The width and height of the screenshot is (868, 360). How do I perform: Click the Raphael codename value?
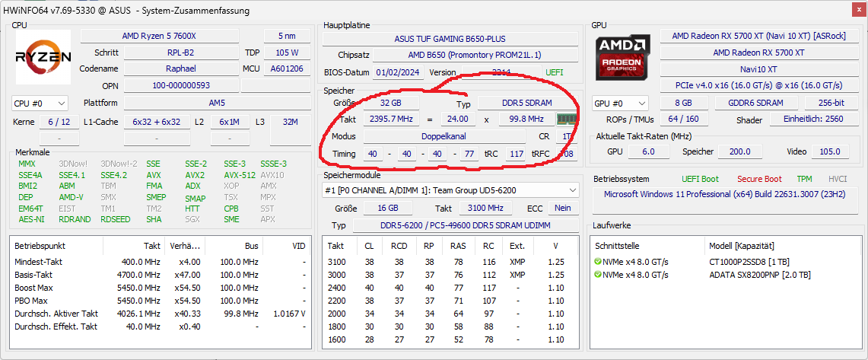[180, 68]
